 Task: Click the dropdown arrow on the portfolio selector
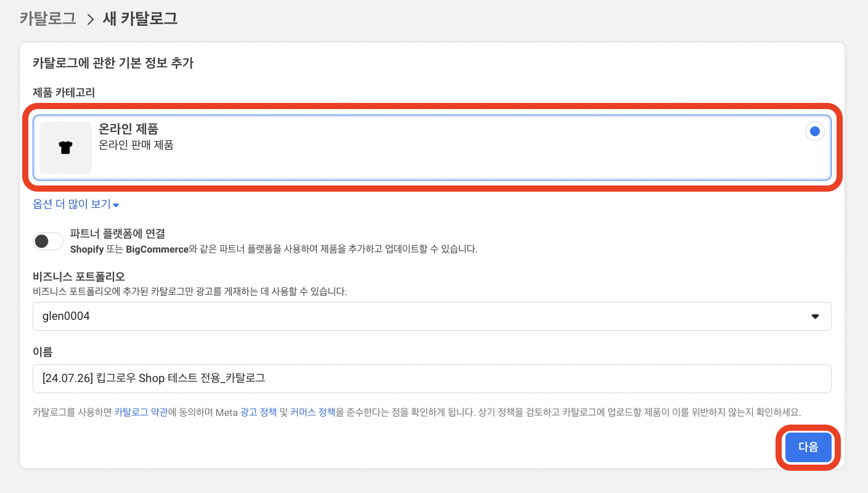(815, 316)
